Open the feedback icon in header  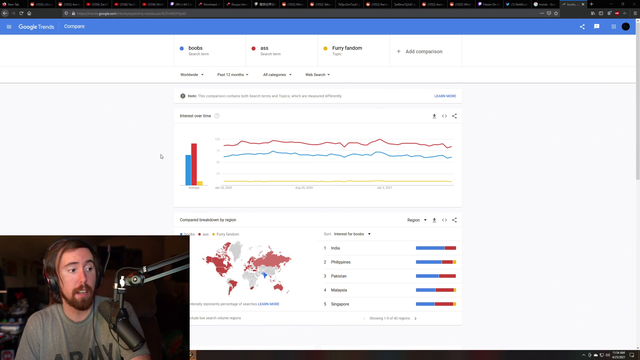point(597,27)
